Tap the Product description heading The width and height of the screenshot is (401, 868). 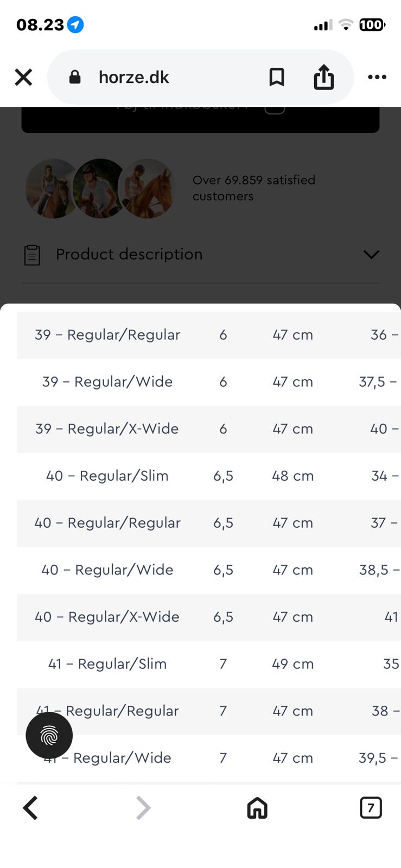click(129, 254)
